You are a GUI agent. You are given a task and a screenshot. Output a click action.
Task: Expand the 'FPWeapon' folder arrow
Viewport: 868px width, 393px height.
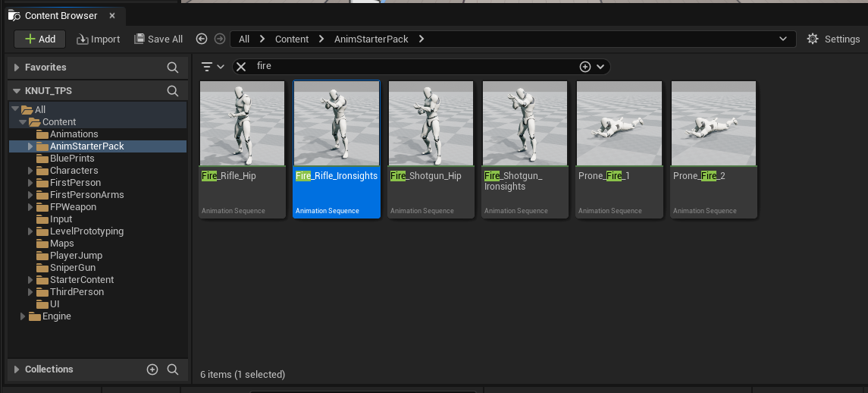[x=30, y=207]
